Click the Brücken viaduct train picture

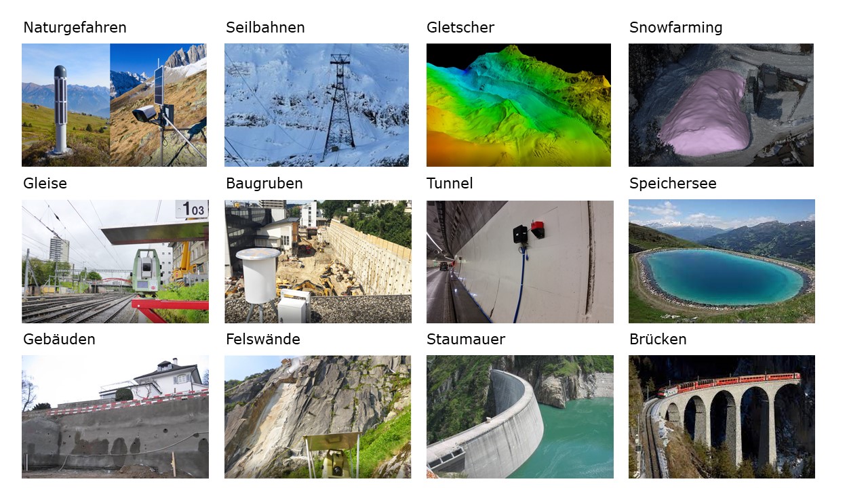click(722, 417)
